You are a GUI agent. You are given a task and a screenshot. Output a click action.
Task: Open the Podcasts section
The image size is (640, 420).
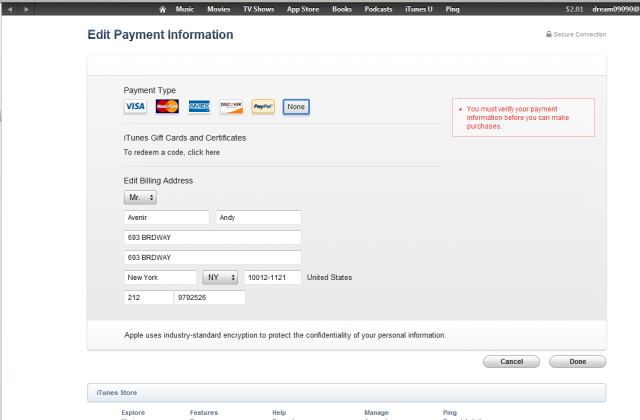[x=378, y=9]
